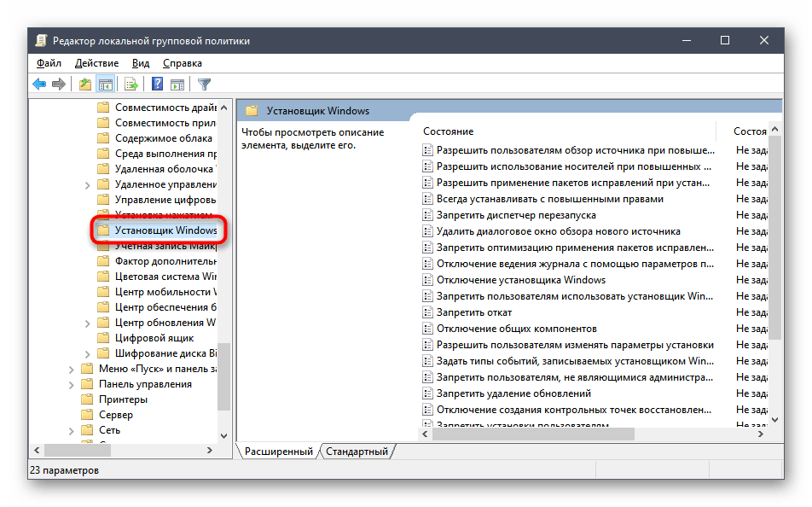Viewport: 812px width, 507px height.
Task: Expand the Шифрование диска BitLocker node arrow
Action: pyautogui.click(x=88, y=353)
